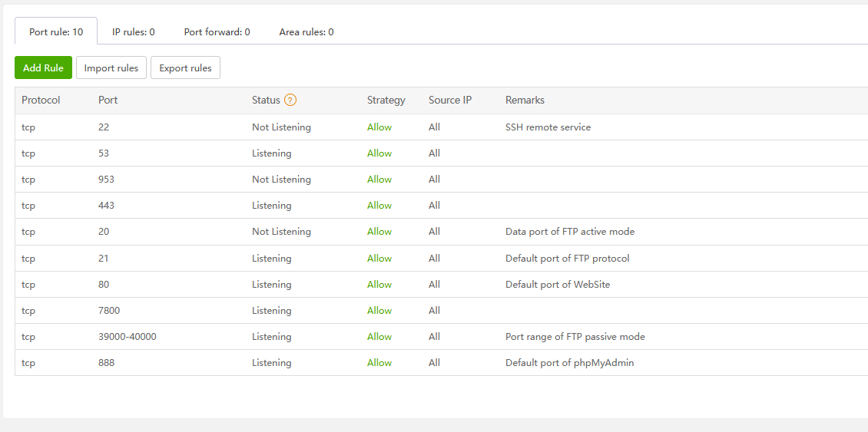The height and width of the screenshot is (432, 868).
Task: Click the Export rules button
Action: (185, 68)
